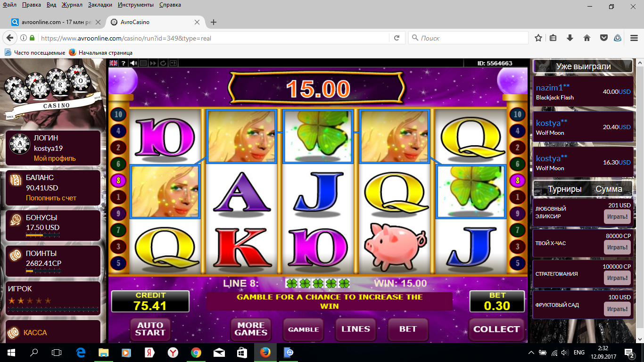Mute the game sound speaker icon

pyautogui.click(x=133, y=63)
